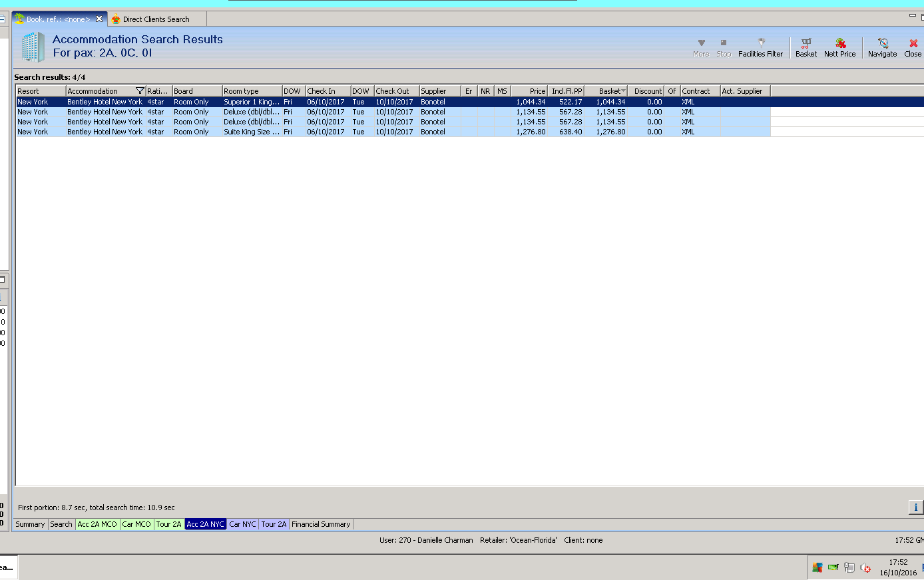
Task: Open the Basket from the toolbar
Action: (x=806, y=47)
